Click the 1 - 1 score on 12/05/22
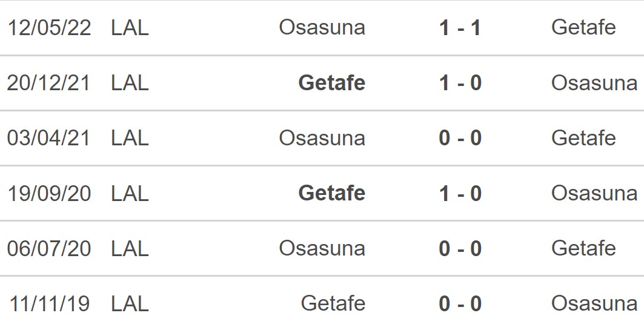 coord(460,28)
